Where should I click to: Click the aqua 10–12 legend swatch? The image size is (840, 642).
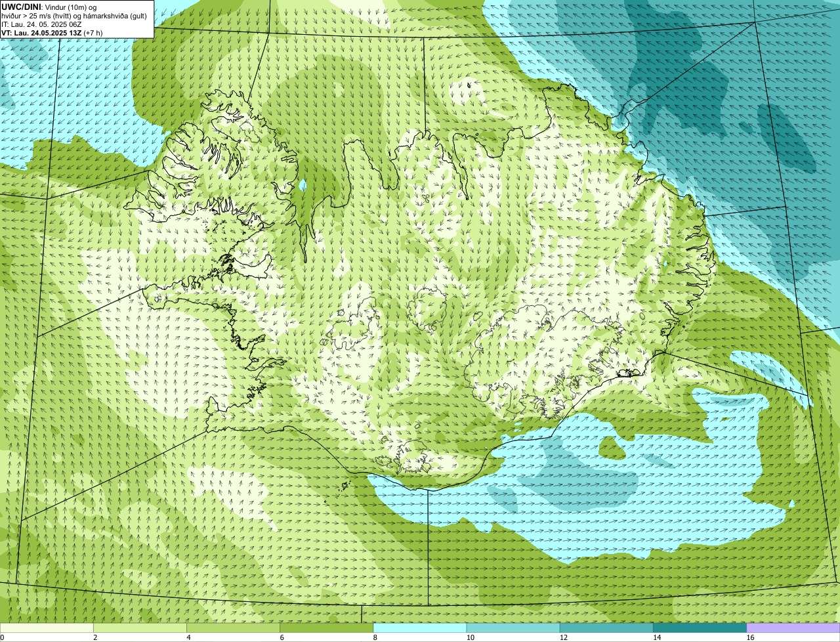[513, 628]
